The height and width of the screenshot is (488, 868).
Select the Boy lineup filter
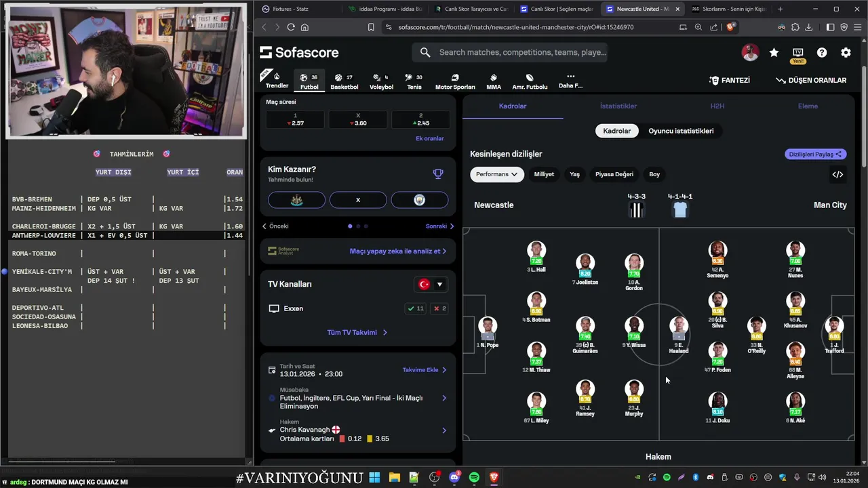(654, 174)
